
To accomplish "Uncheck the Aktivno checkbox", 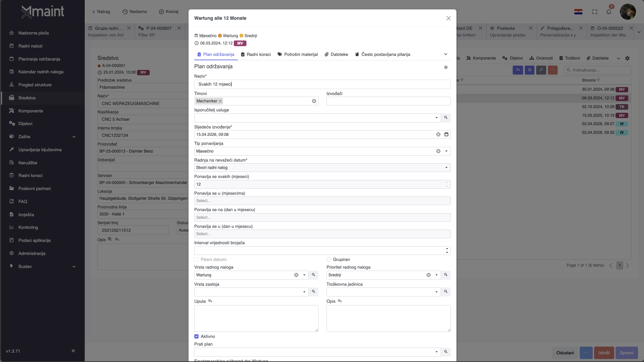I will [x=197, y=337].
